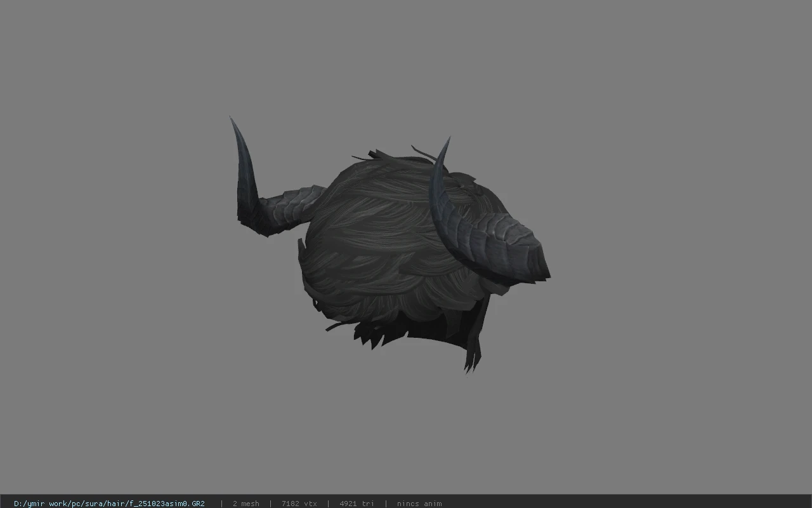Click the file path D:/ymir work/pc/sura/hair/f_251023asim0.GR2
Image resolution: width=812 pixels, height=508 pixels.
[x=109, y=504]
